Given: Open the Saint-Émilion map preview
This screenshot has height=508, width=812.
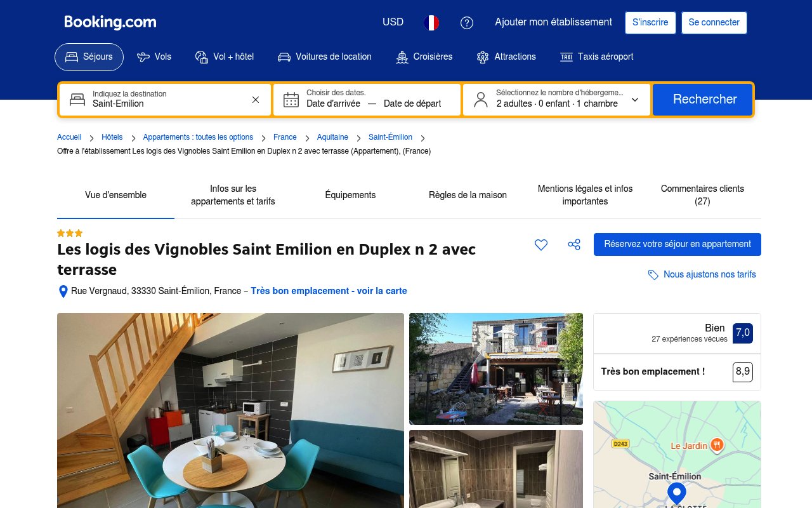Looking at the screenshot, I should coord(677,454).
